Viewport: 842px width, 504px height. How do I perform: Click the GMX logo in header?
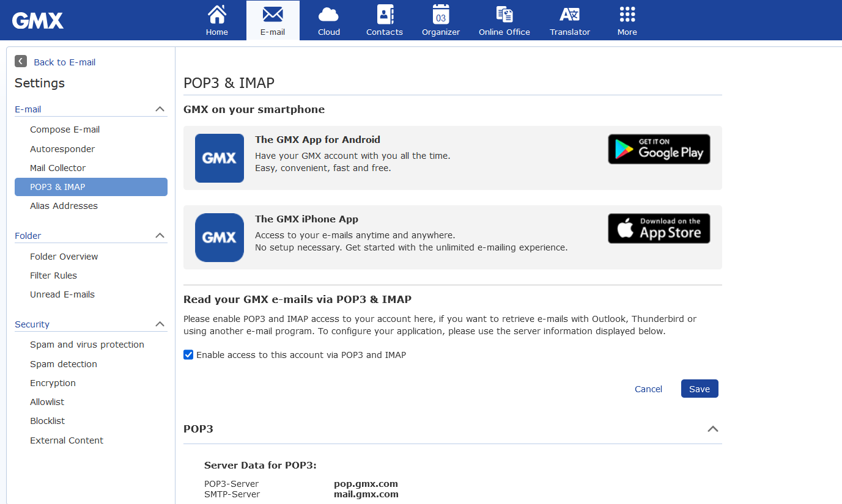click(x=38, y=21)
